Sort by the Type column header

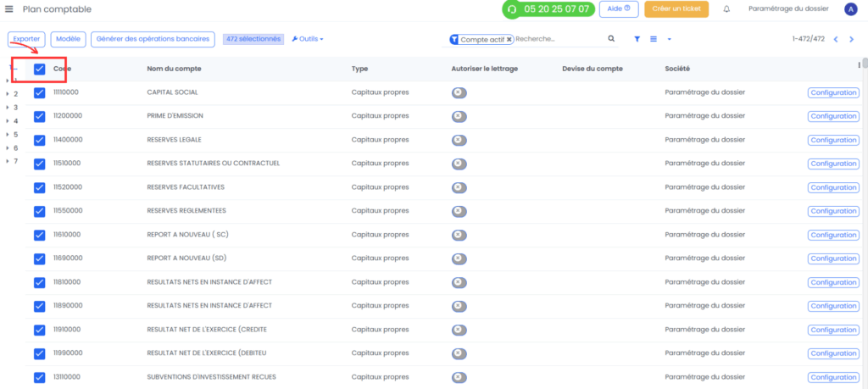[x=359, y=69]
